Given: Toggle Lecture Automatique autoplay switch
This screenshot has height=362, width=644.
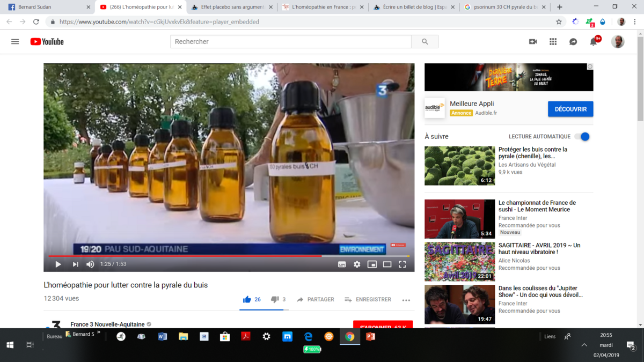Looking at the screenshot, I should (582, 136).
